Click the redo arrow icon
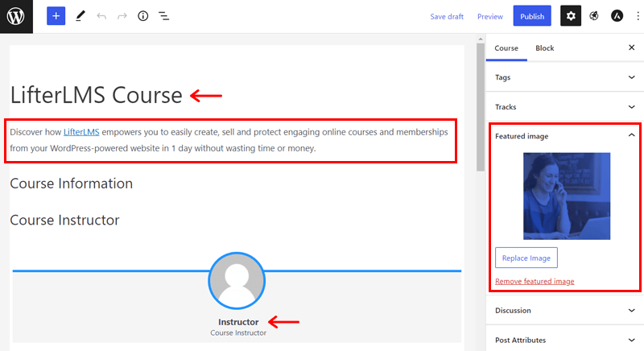Image resolution: width=644 pixels, height=351 pixels. point(122,16)
